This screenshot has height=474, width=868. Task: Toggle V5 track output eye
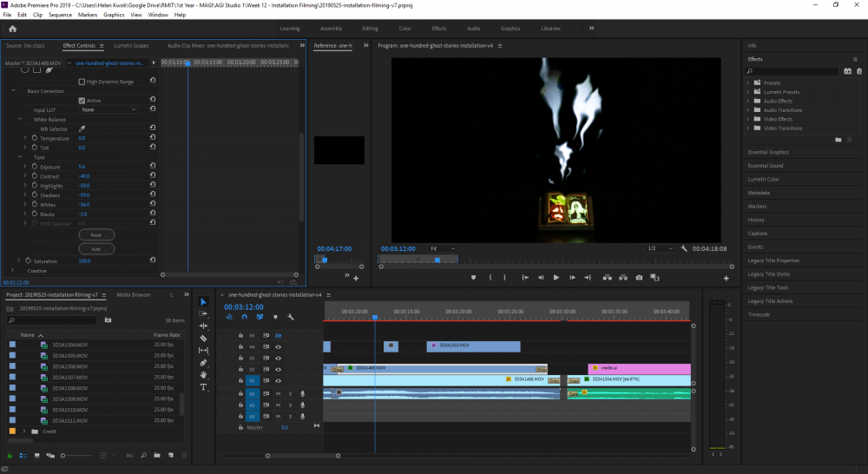click(278, 336)
